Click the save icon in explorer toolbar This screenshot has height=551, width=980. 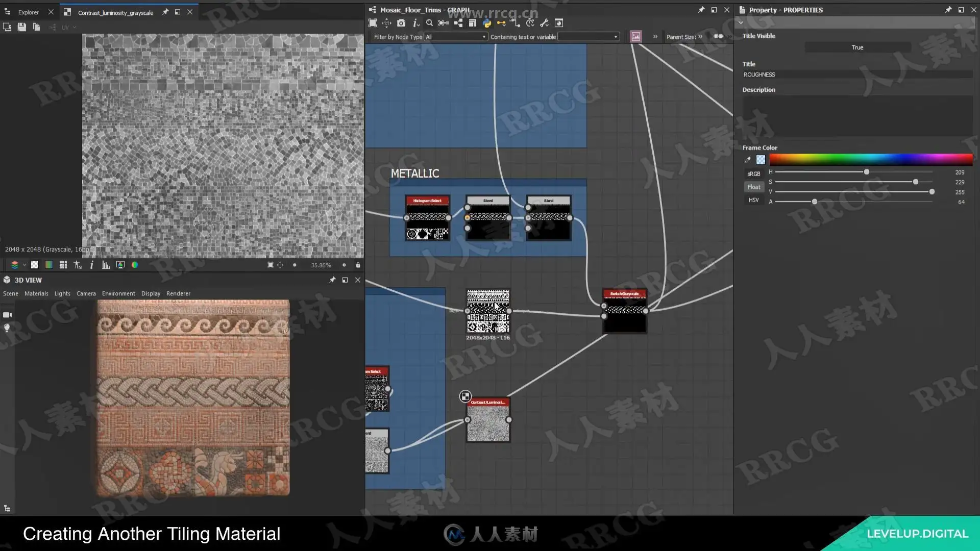(x=21, y=27)
